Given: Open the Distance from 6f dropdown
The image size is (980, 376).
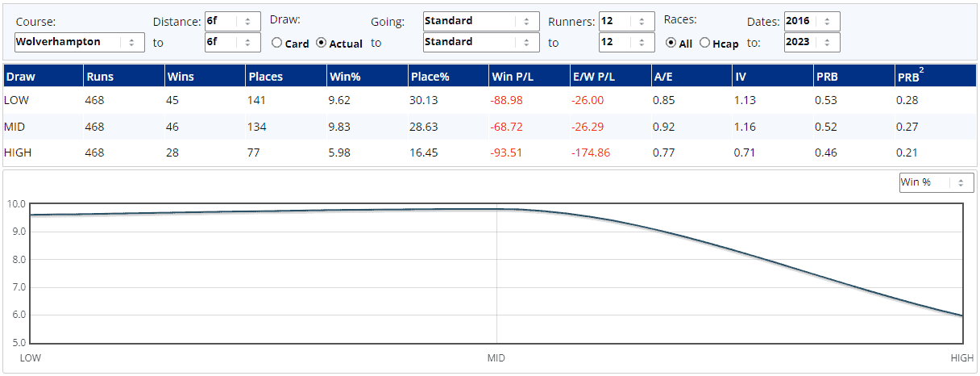Looking at the screenshot, I should pos(232,21).
